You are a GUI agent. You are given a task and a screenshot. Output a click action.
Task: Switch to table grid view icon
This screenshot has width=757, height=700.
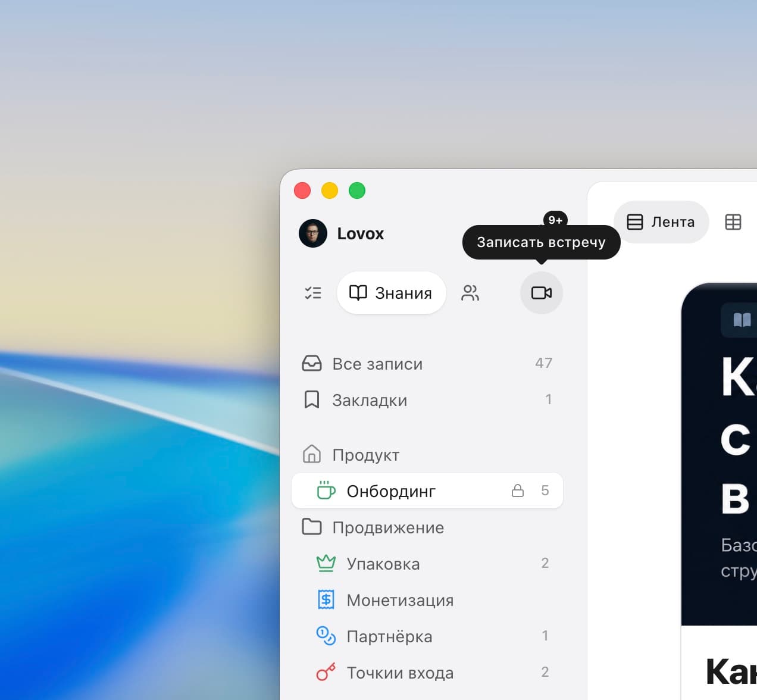733,222
